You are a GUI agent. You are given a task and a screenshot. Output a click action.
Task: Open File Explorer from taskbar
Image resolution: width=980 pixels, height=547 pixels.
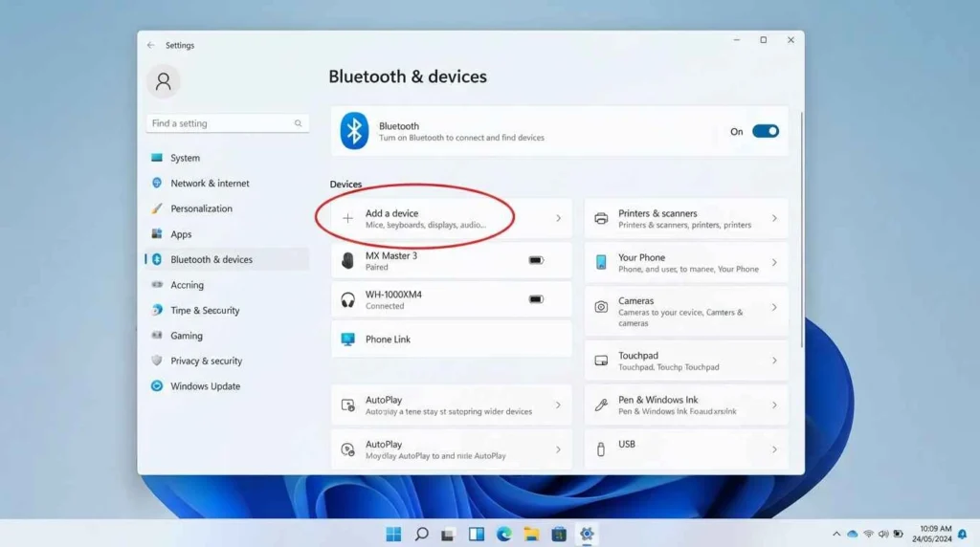(x=531, y=534)
